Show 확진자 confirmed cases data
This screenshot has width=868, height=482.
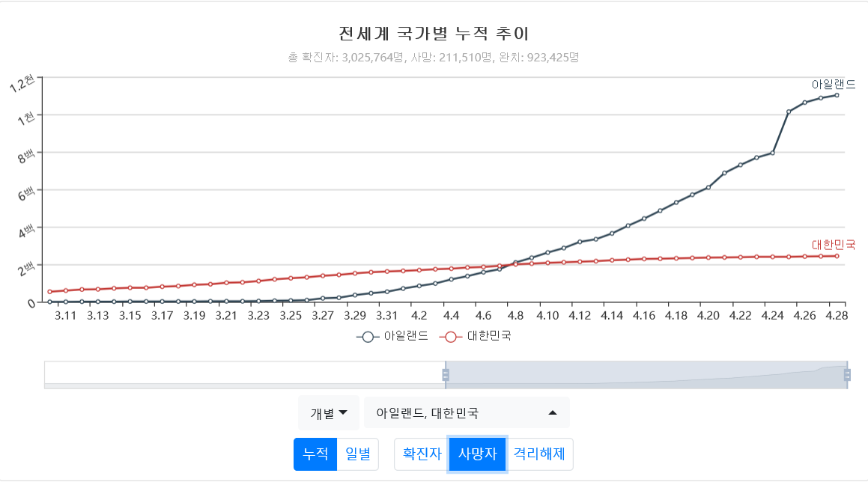point(421,454)
